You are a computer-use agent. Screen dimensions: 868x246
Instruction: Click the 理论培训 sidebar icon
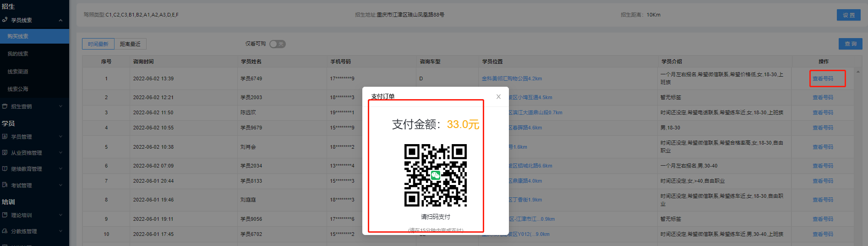(5, 215)
